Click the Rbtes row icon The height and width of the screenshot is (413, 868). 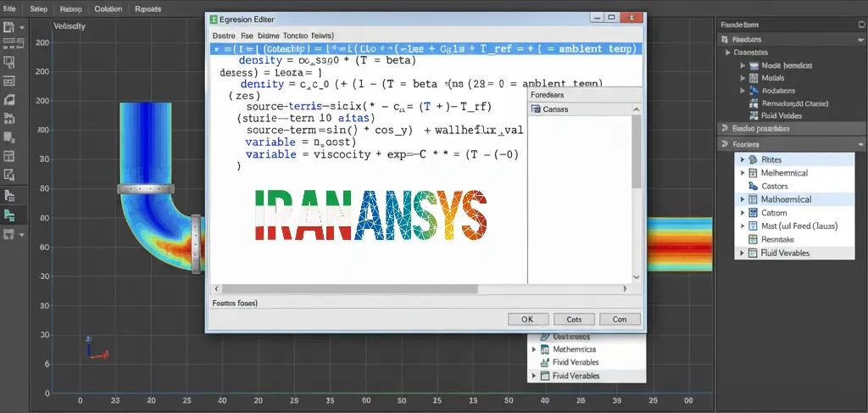coord(753,159)
